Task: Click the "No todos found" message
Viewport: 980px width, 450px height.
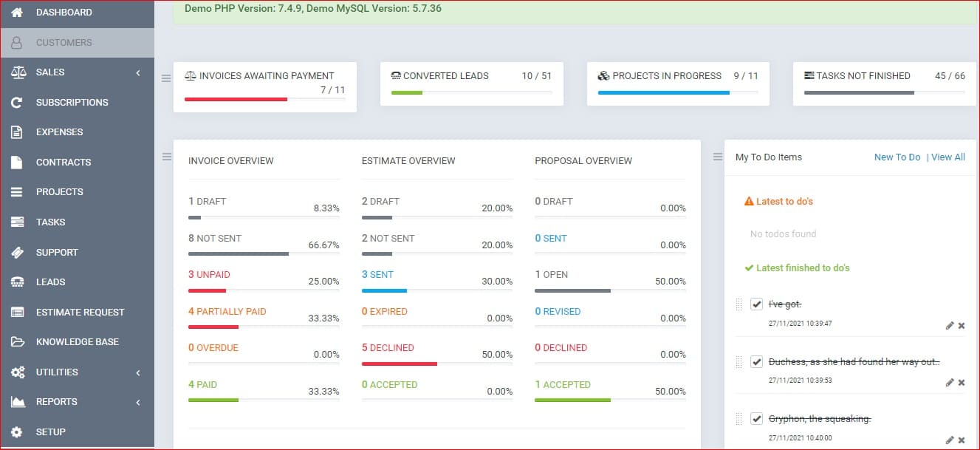Action: (783, 234)
